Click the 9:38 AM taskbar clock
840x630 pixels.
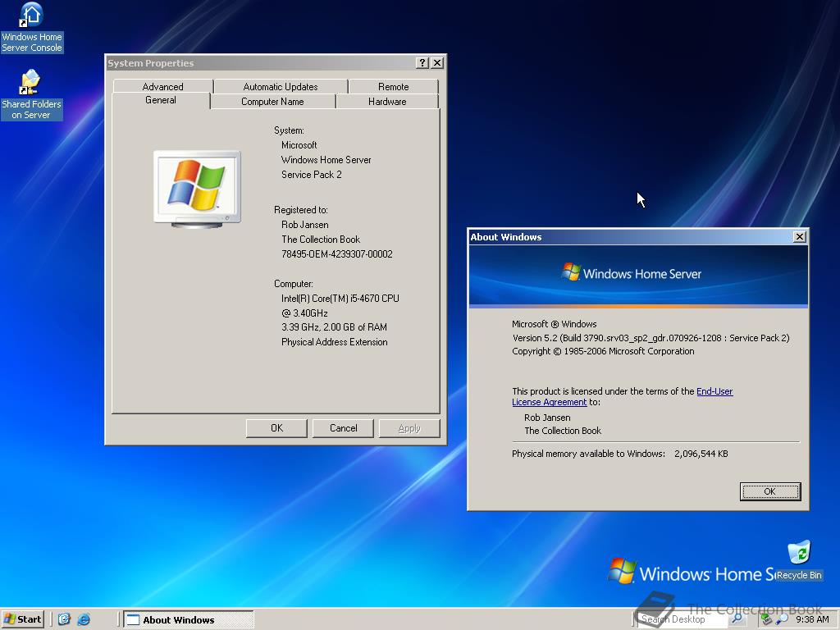(812, 619)
